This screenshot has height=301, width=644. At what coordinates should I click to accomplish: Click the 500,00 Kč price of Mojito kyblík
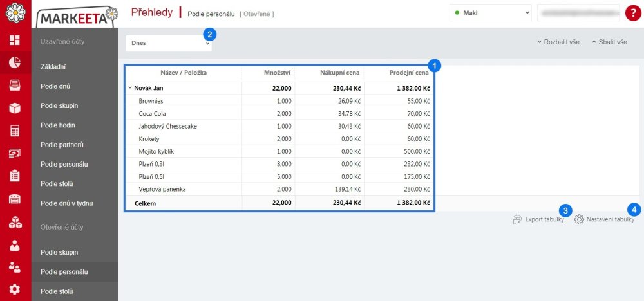click(415, 151)
